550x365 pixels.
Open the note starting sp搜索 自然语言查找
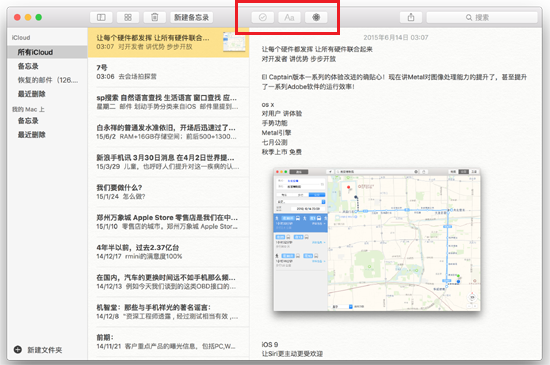168,102
